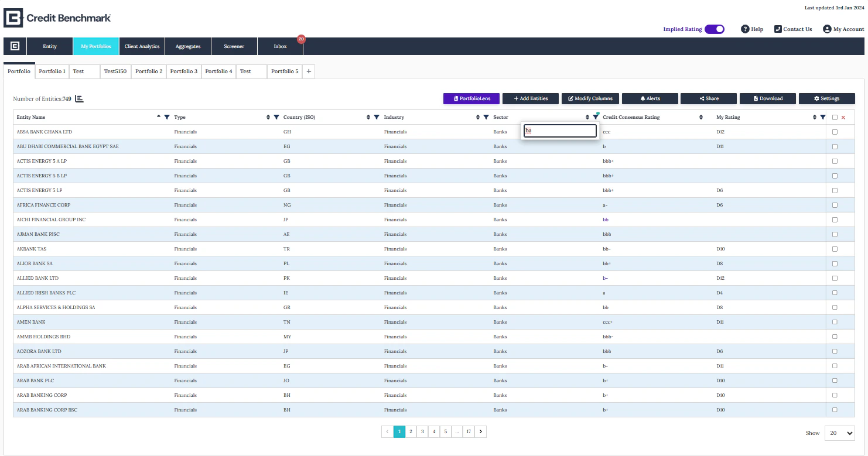
Task: Click the Modify Columns button
Action: (590, 98)
